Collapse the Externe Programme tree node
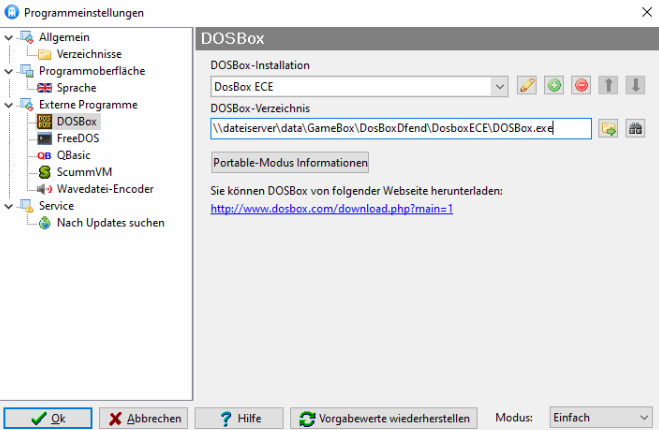Screen dimensions: 659x430 9,105
